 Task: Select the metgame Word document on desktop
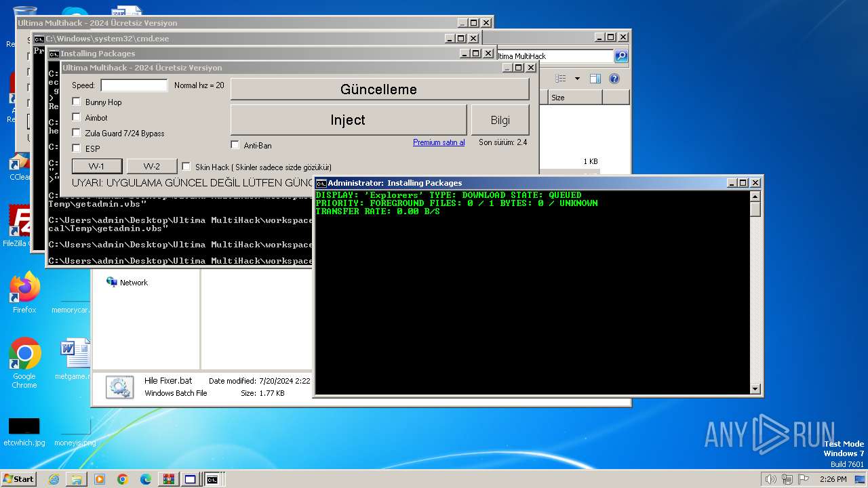point(72,359)
